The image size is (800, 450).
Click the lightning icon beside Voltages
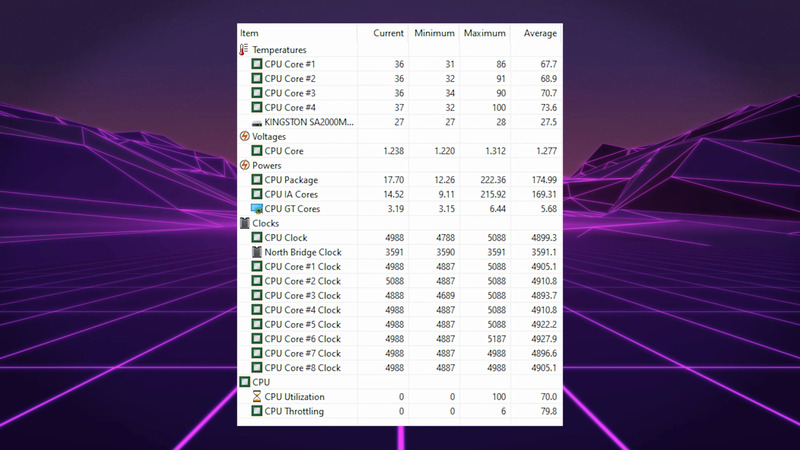(244, 136)
